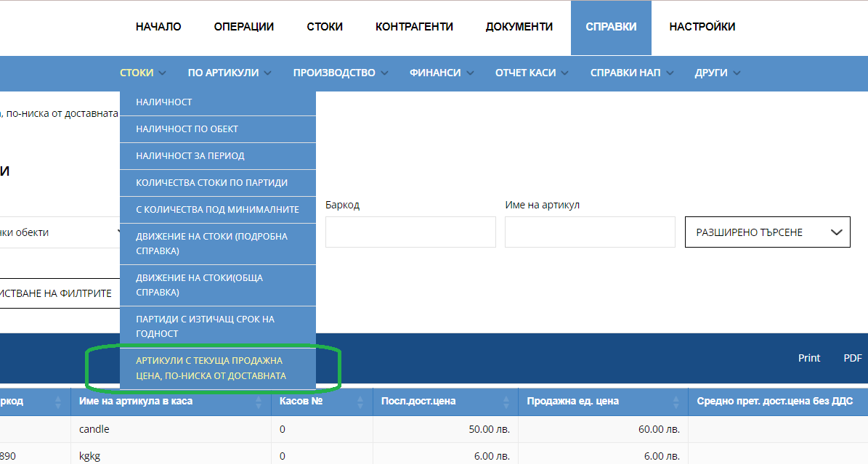Sort by Продажна ед. цена column

(603, 402)
